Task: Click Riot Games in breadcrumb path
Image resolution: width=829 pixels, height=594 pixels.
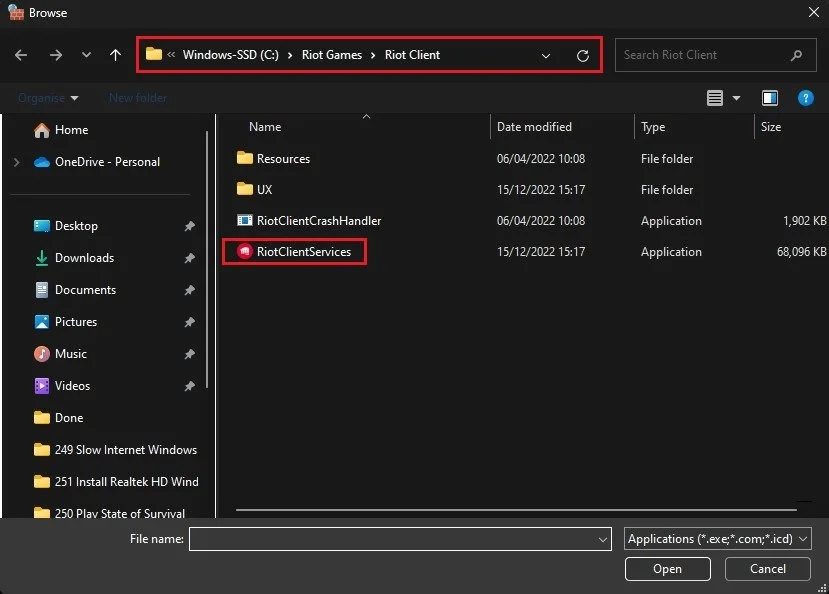Action: tap(331, 55)
